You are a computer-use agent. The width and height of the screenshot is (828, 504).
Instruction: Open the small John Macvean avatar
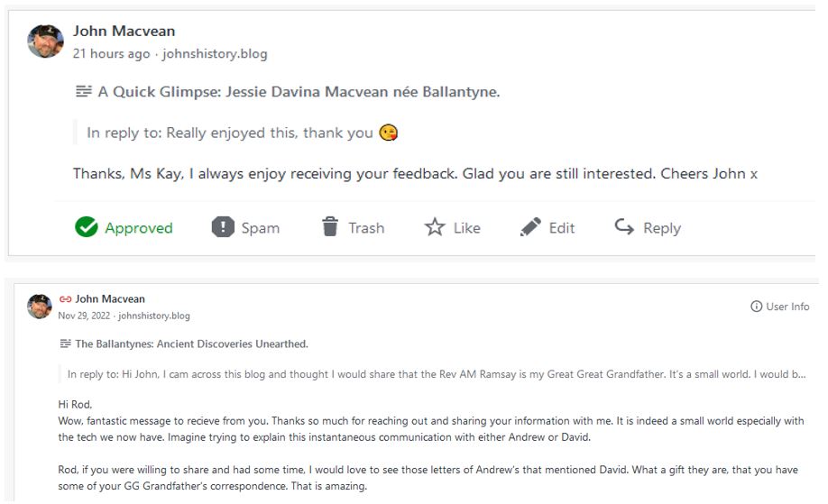click(40, 307)
